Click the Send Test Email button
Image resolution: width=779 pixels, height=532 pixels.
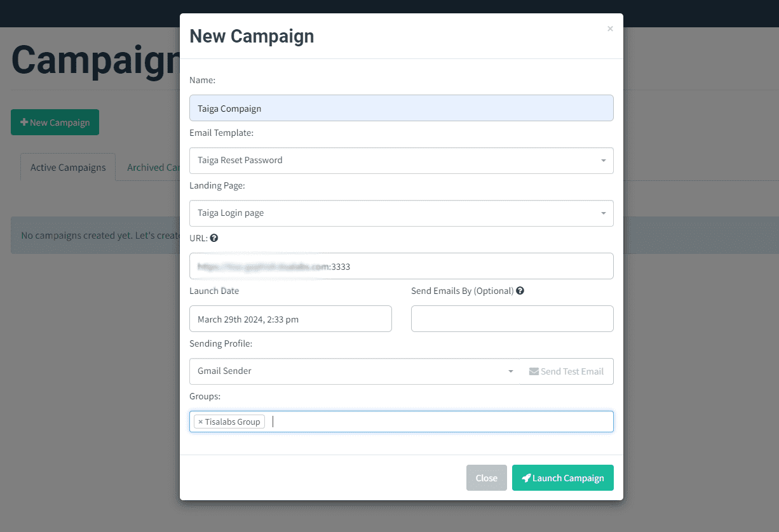pyautogui.click(x=567, y=371)
